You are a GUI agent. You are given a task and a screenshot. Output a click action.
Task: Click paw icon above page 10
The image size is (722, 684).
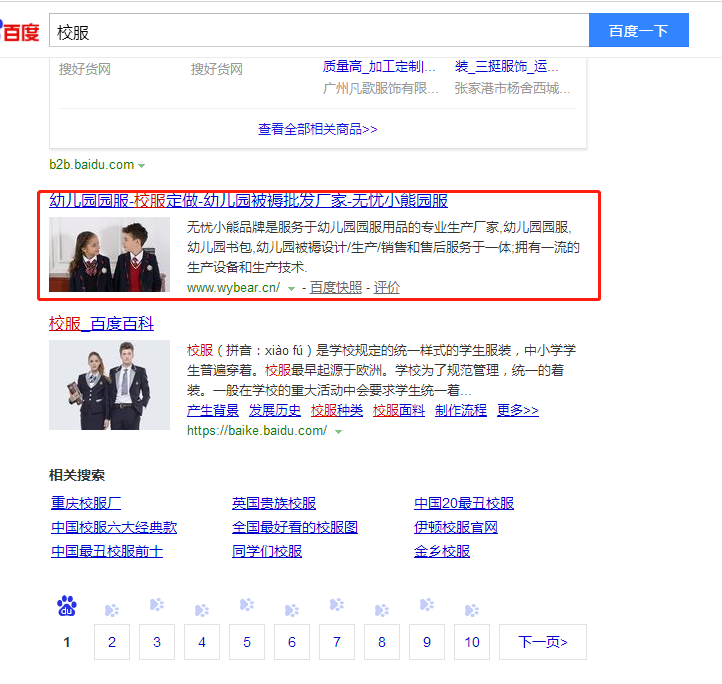coord(472,610)
